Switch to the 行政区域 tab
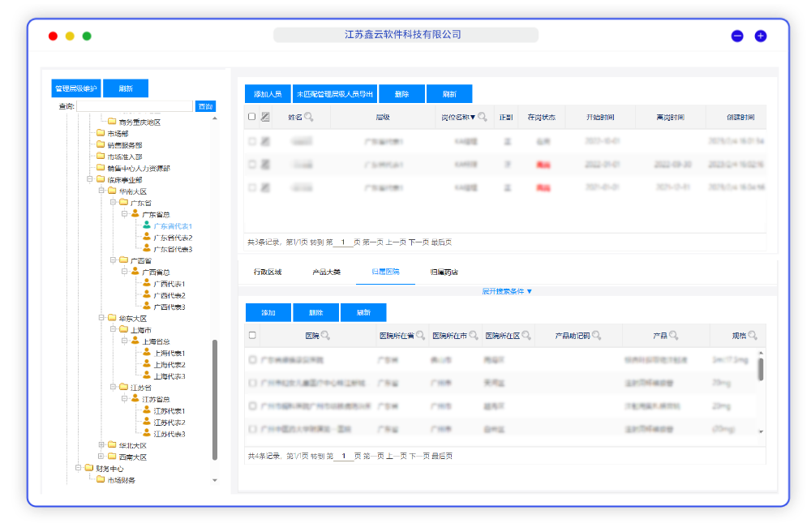 tap(268, 272)
